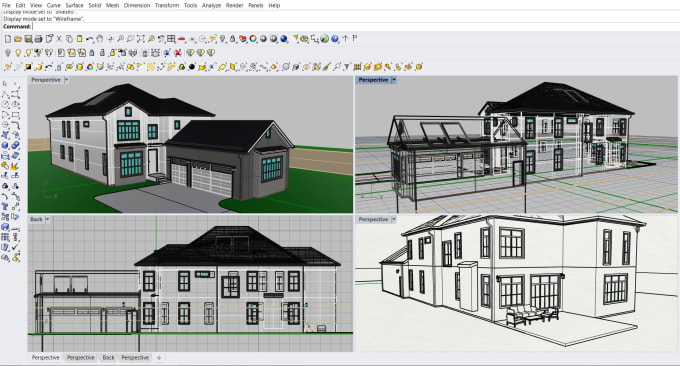Open the Surface menu
This screenshot has height=366, width=680.
click(74, 5)
